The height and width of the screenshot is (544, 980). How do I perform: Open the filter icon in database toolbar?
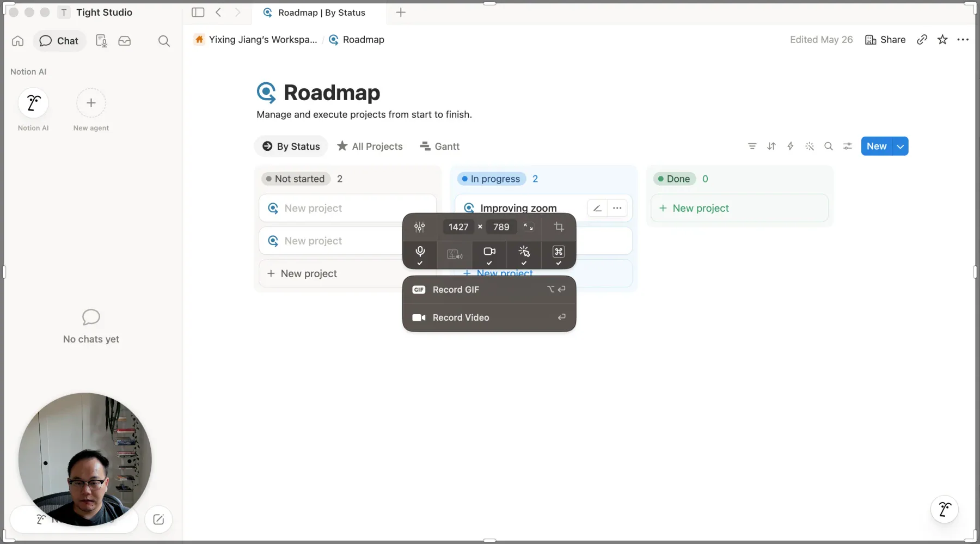(x=752, y=146)
